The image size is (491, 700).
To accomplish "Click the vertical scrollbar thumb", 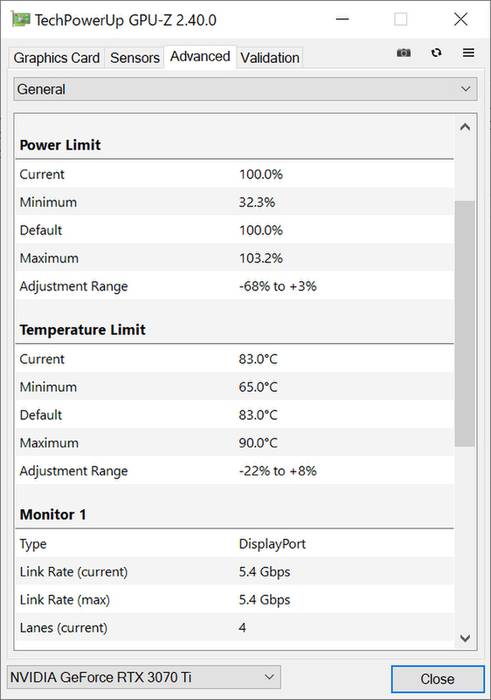I will coord(465,324).
